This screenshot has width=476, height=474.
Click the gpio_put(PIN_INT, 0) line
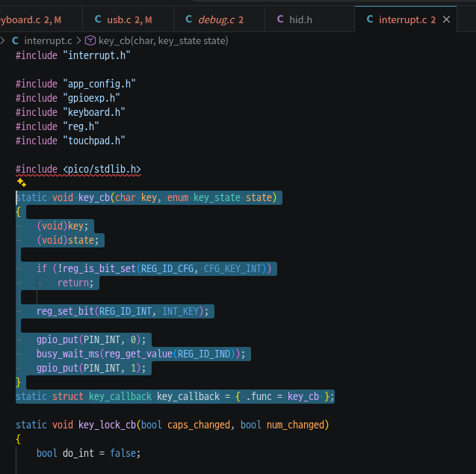pos(91,339)
